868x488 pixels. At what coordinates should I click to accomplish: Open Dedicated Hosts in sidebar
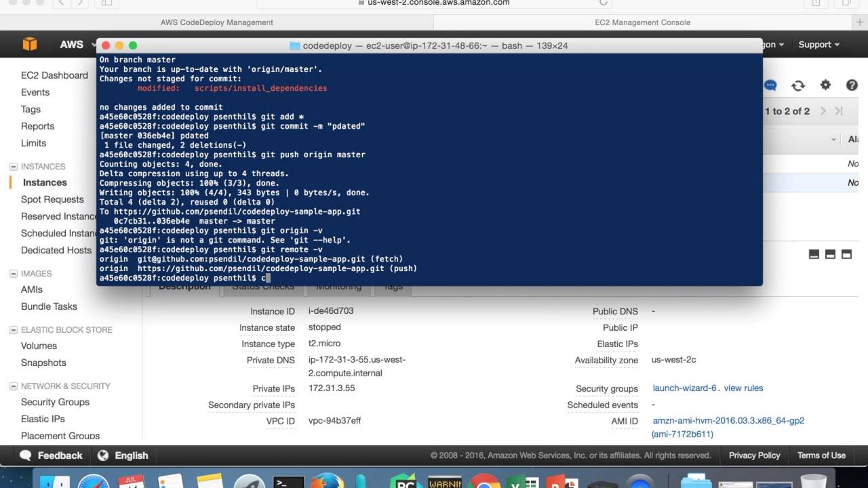pyautogui.click(x=56, y=250)
